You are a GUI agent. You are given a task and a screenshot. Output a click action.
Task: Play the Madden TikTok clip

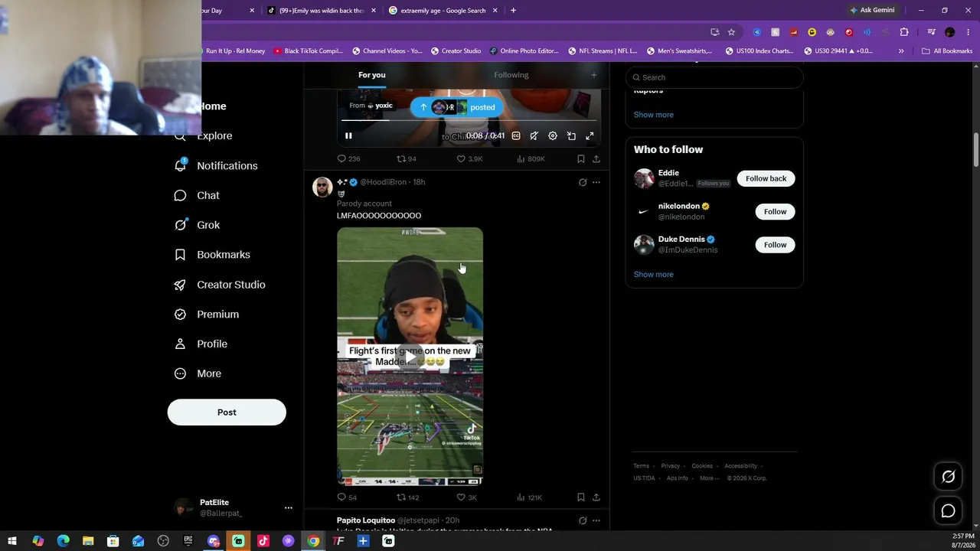[x=410, y=357]
